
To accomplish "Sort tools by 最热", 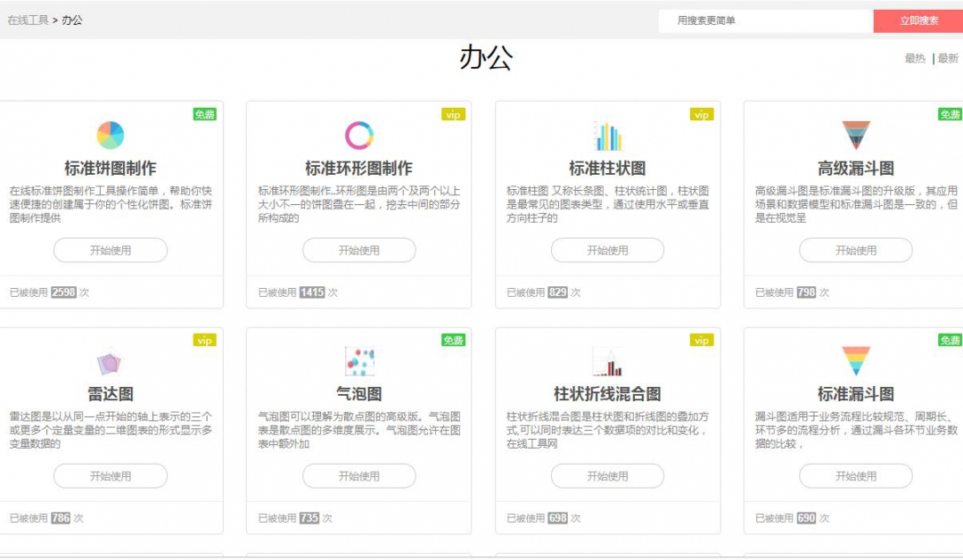I will point(915,59).
